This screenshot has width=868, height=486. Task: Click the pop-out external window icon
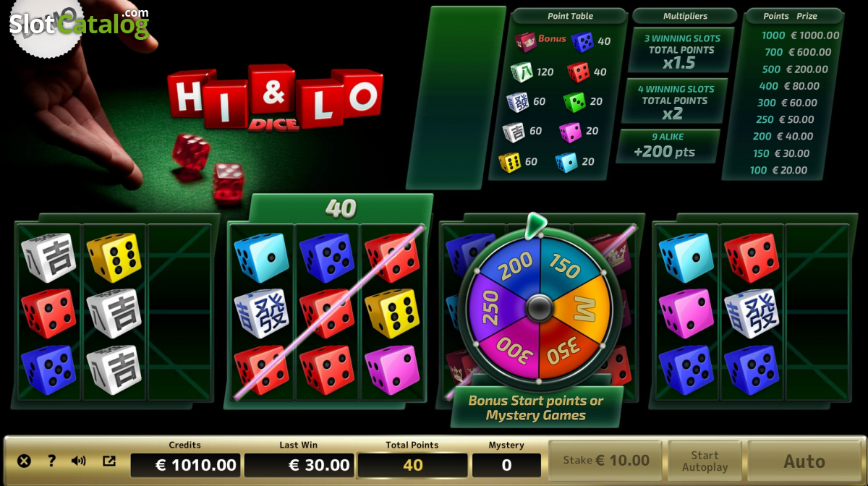(x=109, y=461)
